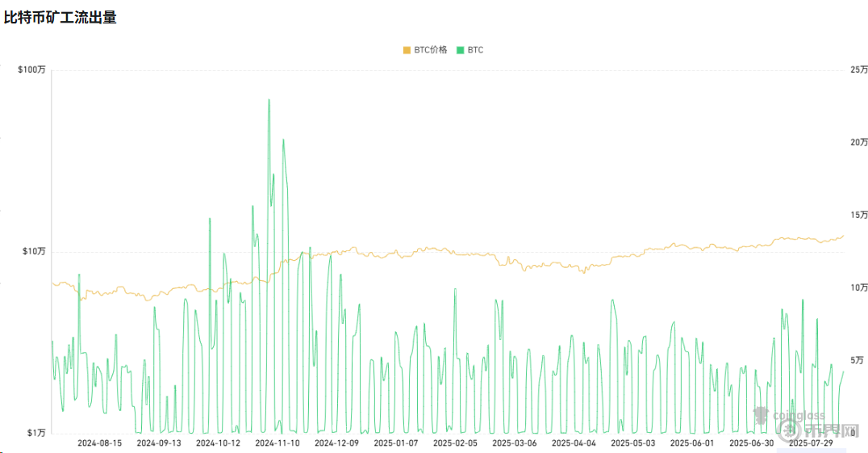The image size is (868, 453).
Task: Select the 2024-08-15 date label
Action: (100, 443)
